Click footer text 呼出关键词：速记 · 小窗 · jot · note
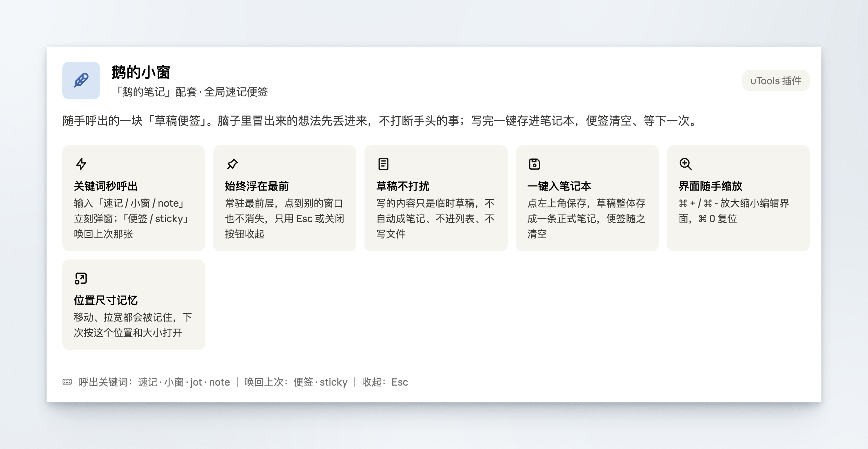The width and height of the screenshot is (868, 449). [x=154, y=382]
